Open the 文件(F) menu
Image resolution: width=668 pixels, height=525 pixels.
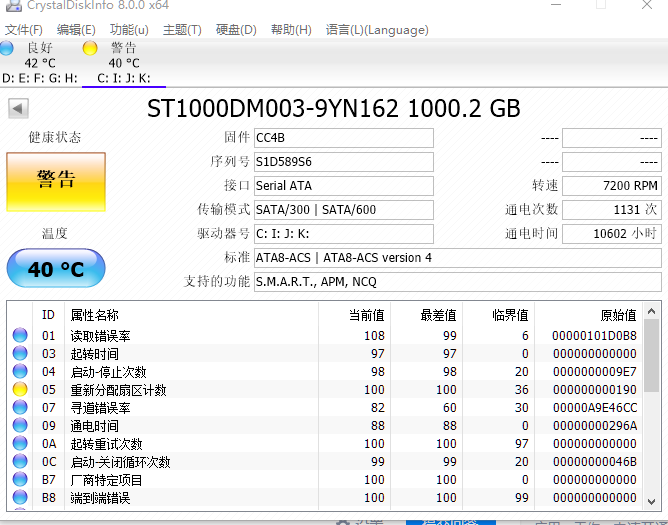[x=23, y=30]
